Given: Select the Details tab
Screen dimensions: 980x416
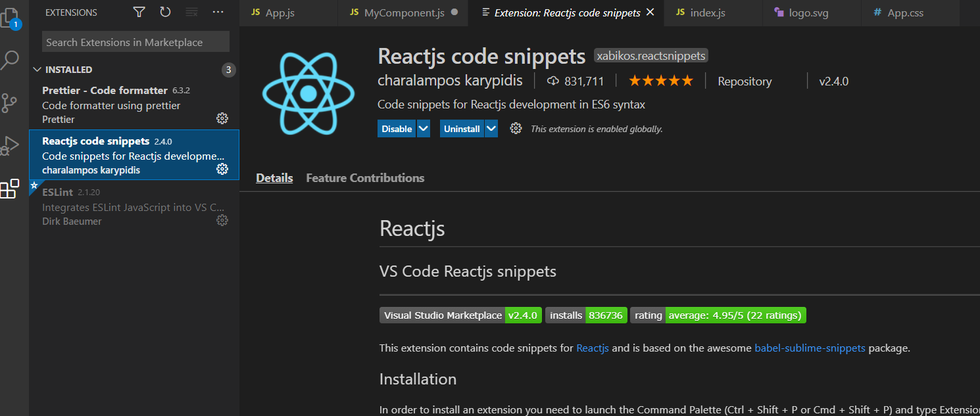Looking at the screenshot, I should point(274,178).
